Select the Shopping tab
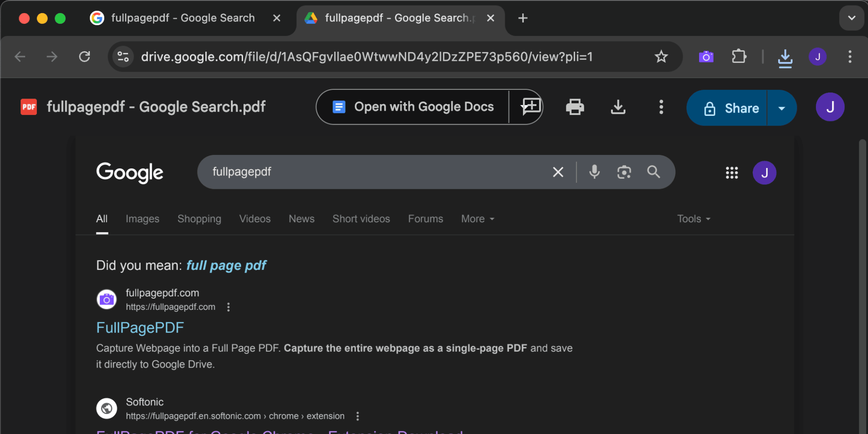The width and height of the screenshot is (868, 434). coord(199,219)
